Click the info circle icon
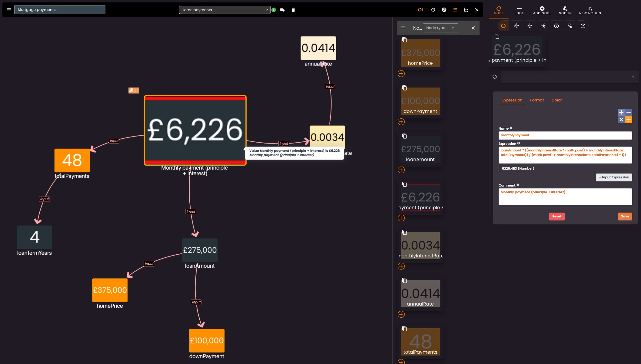This screenshot has height=364, width=641. (x=556, y=26)
